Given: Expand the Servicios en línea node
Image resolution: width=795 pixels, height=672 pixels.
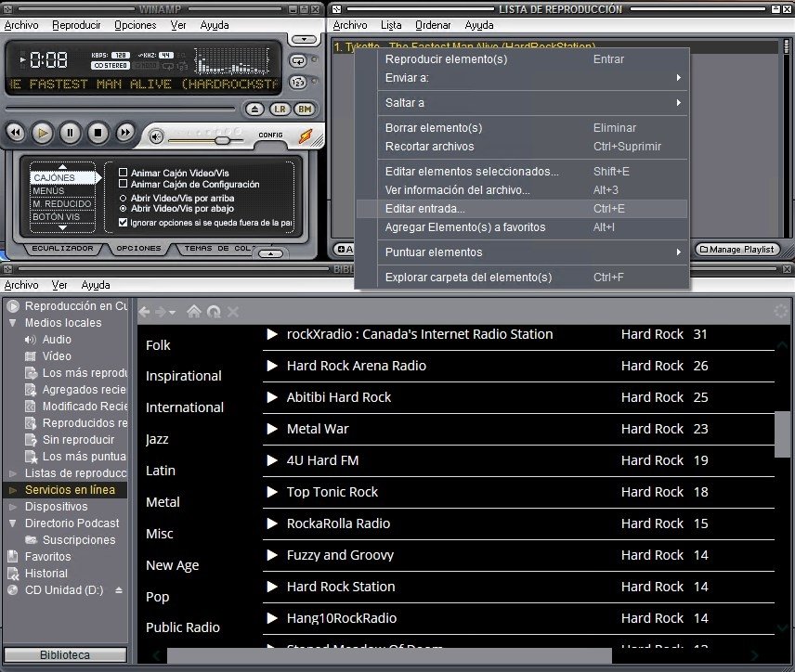Looking at the screenshot, I should click(x=13, y=490).
